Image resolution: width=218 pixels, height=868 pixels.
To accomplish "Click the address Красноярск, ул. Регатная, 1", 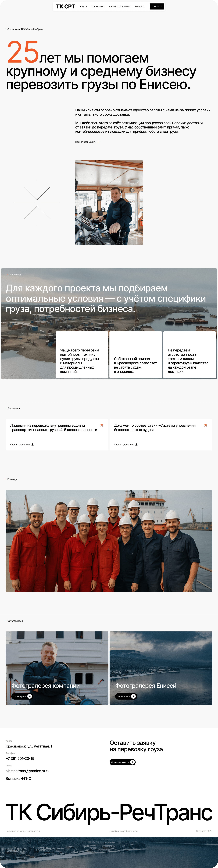I will 29,746.
